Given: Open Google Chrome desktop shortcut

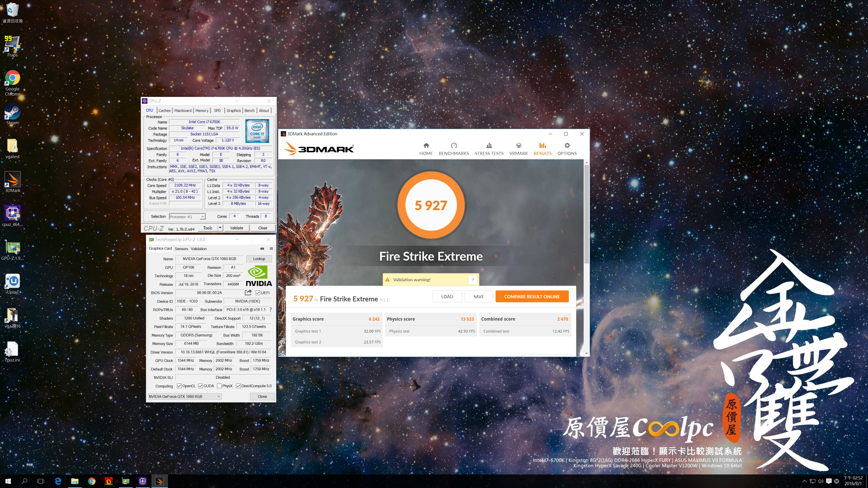Looking at the screenshot, I should coord(12,83).
